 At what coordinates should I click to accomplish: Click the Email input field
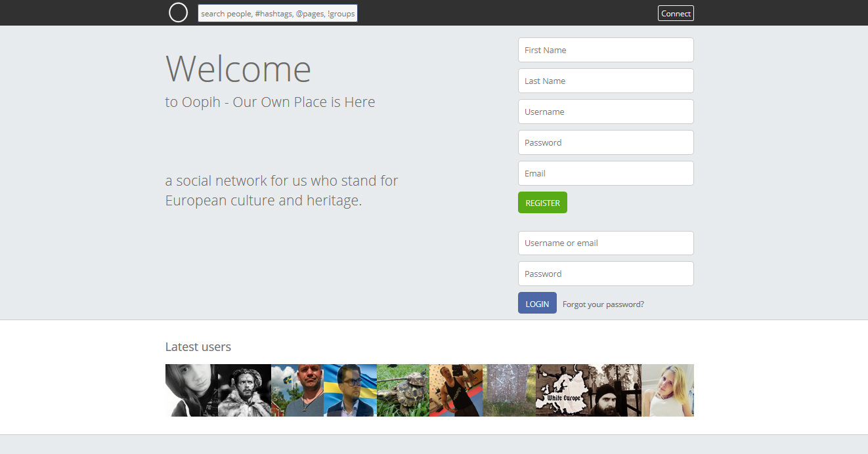pyautogui.click(x=605, y=173)
